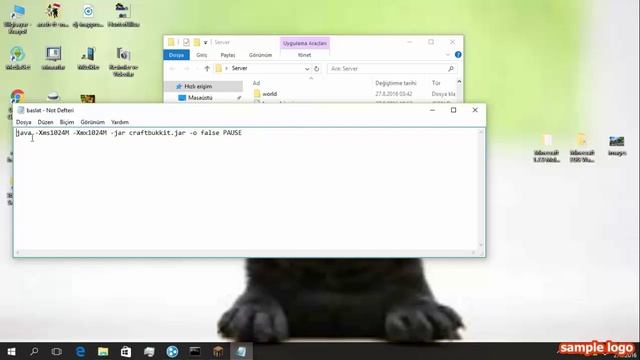
Task: Click the taskbar search magnifier icon
Action: 34,351
